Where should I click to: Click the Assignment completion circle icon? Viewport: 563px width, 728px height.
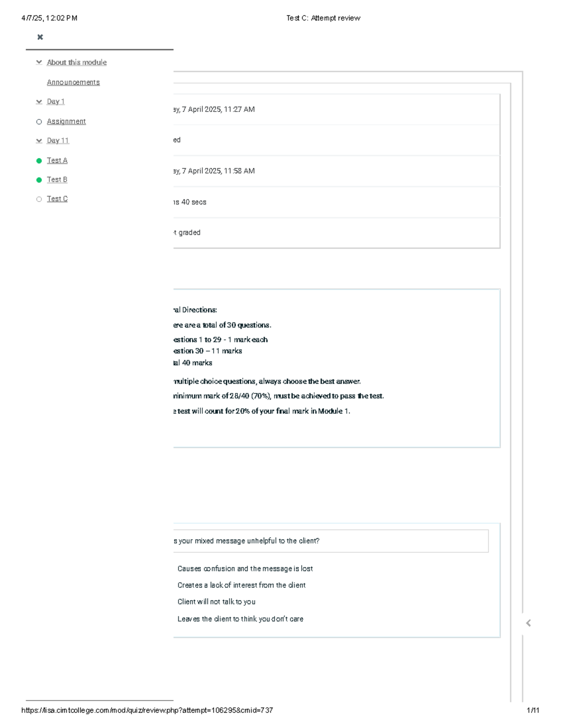(39, 122)
